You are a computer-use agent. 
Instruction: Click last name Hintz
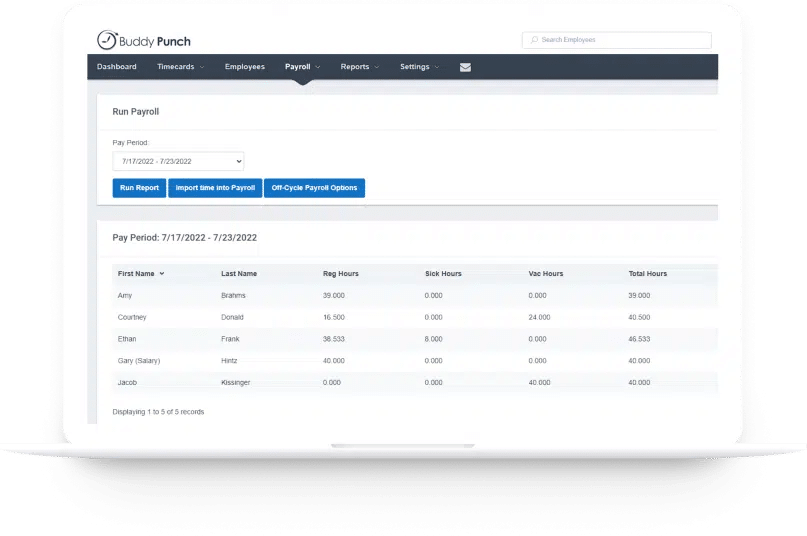coord(229,360)
